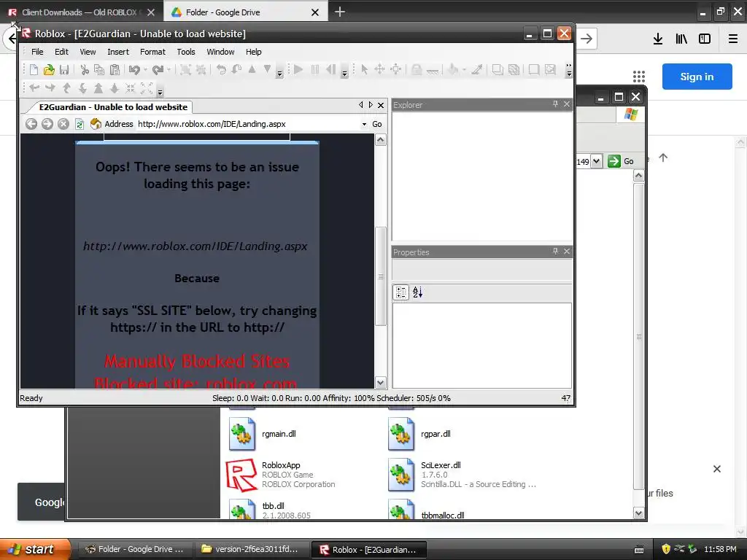
Task: Open version-2f6ea3011fd taskbar item
Action: [x=253, y=549]
